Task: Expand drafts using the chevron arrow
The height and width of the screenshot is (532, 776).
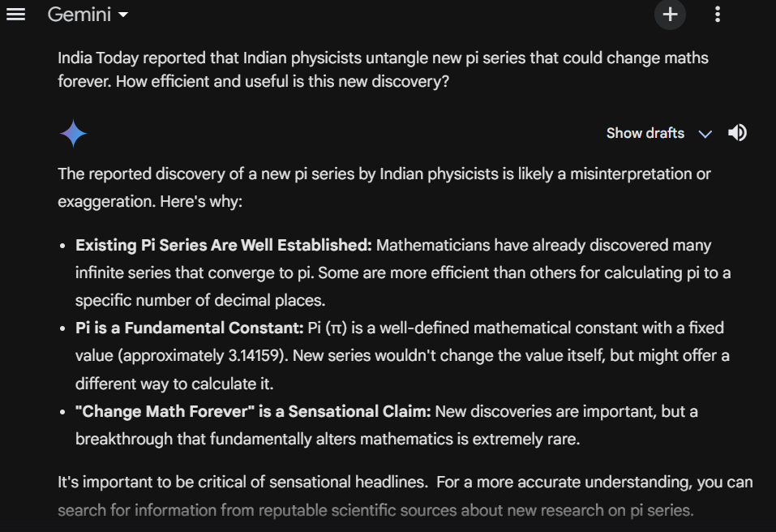Action: (x=705, y=134)
